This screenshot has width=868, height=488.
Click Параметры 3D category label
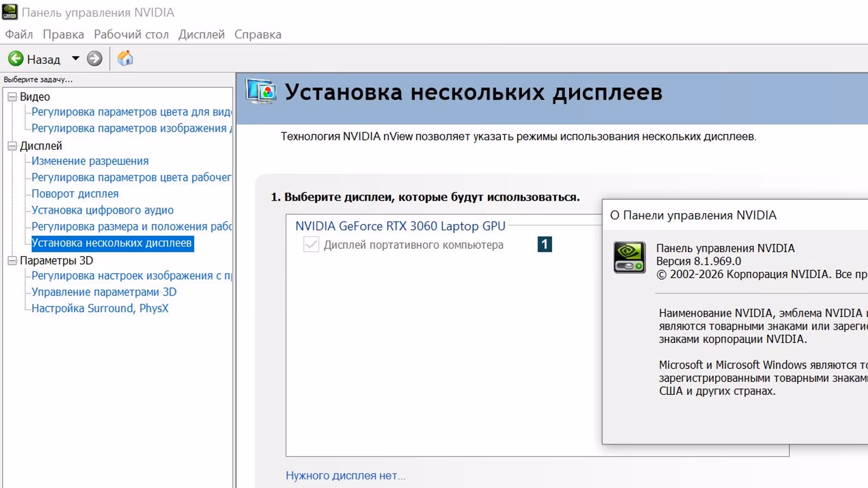pos(56,261)
